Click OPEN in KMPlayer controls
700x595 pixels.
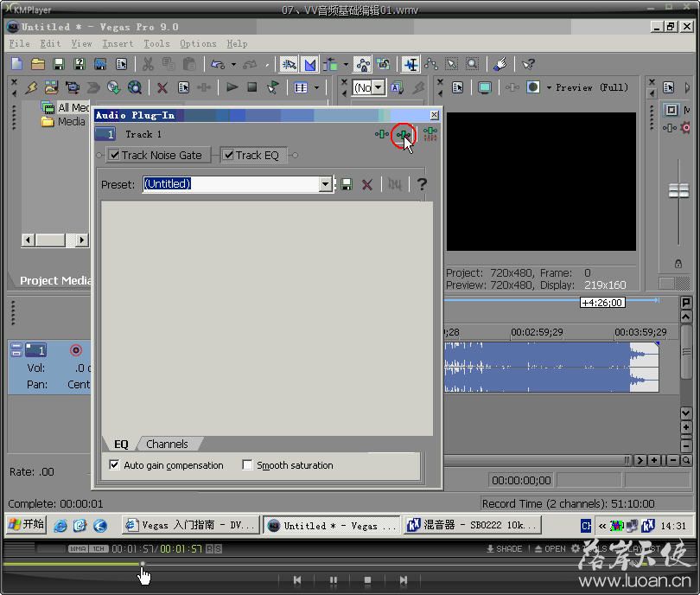550,548
